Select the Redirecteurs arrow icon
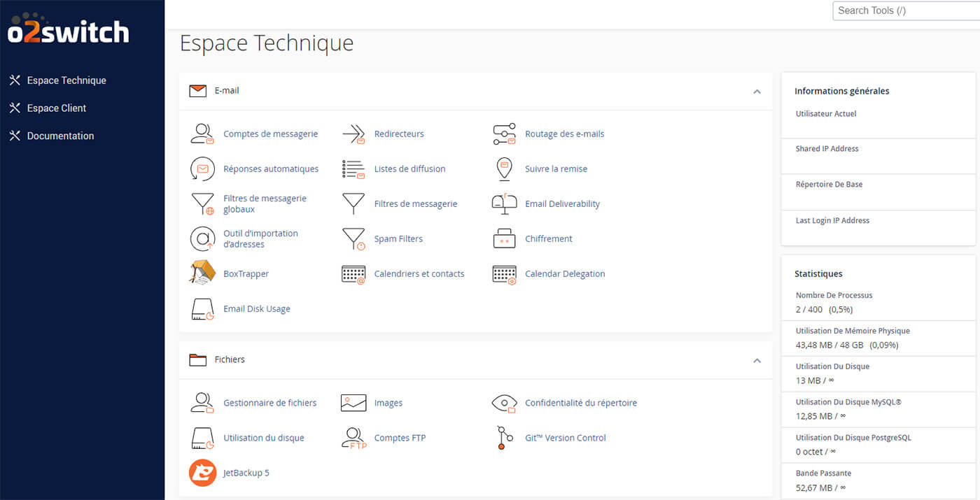The width and height of the screenshot is (980, 500). [353, 134]
